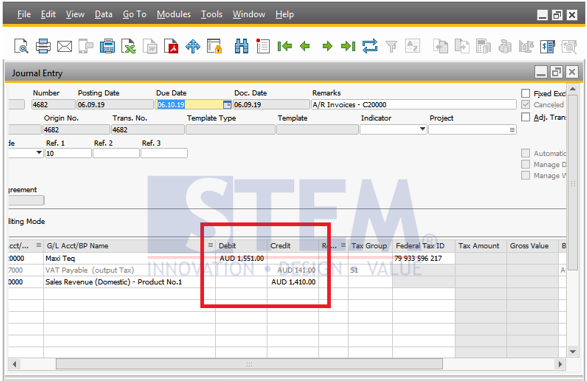This screenshot has height=381, width=587.
Task: Export to Excel using toolbar icon
Action: 128,46
